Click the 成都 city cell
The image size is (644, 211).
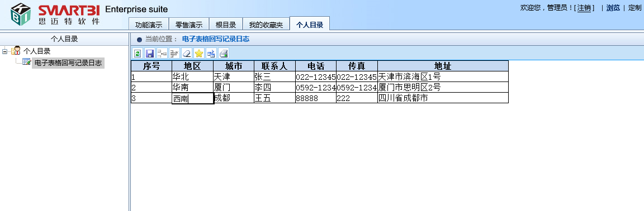[x=234, y=98]
